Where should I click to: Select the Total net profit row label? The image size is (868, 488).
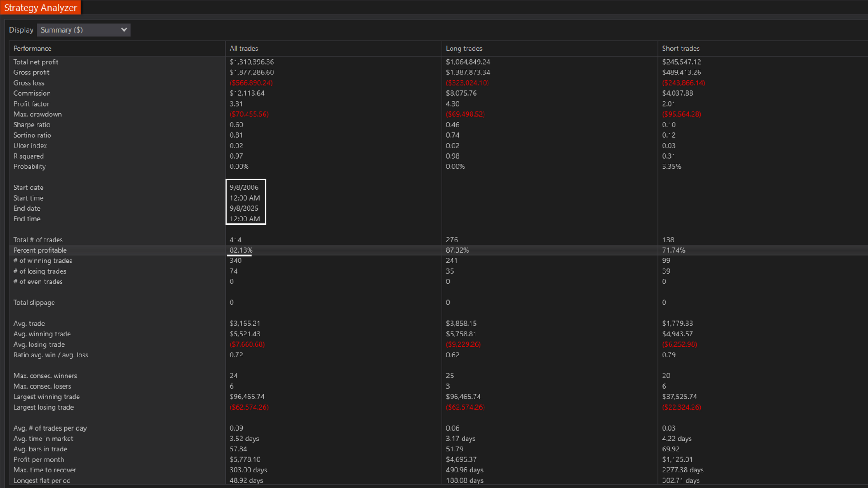[x=36, y=62]
